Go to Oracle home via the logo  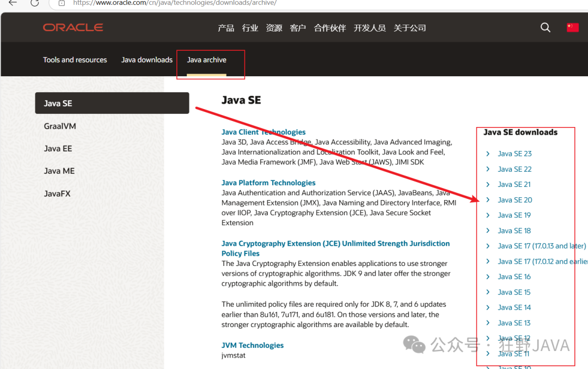coord(73,27)
